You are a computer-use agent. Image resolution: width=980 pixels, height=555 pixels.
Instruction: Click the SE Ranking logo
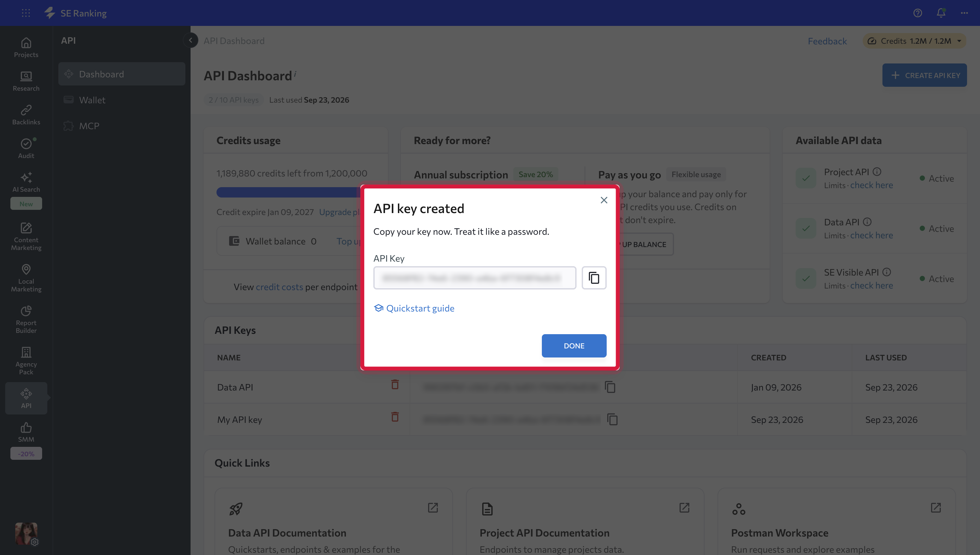pos(76,13)
